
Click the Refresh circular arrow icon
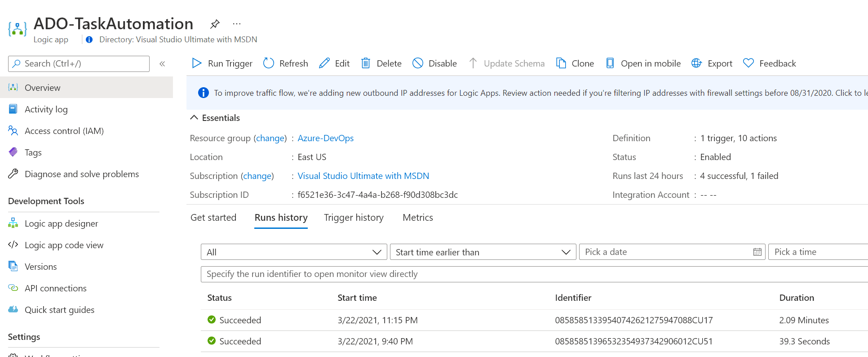click(x=269, y=63)
